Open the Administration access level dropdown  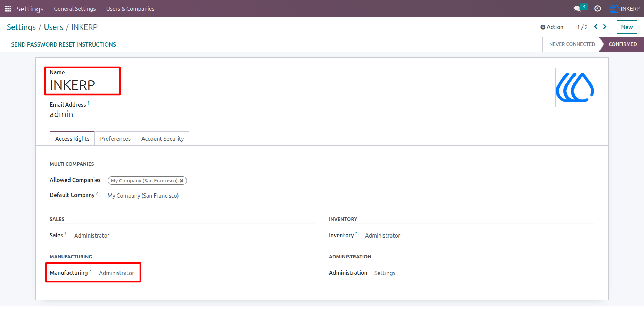385,273
